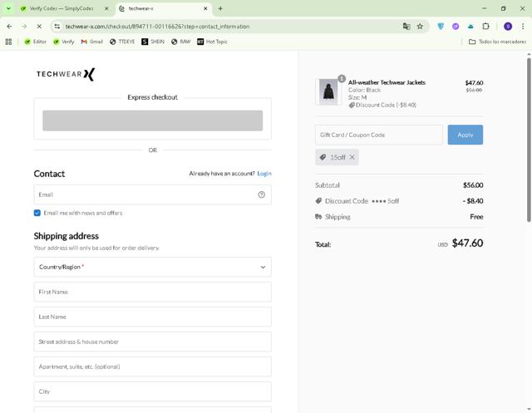Open the Verify bookmark
The width and height of the screenshot is (532, 413).
click(64, 42)
